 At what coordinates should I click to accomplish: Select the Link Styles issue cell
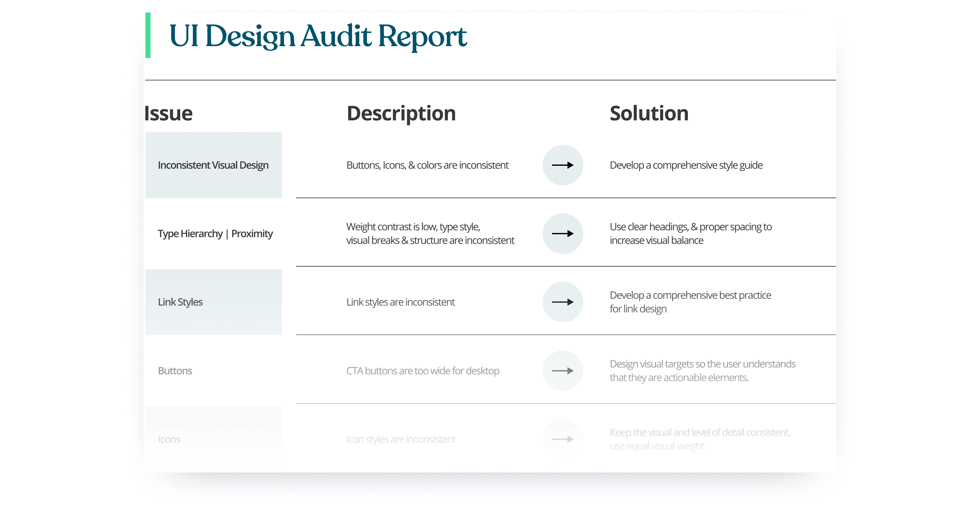(213, 302)
